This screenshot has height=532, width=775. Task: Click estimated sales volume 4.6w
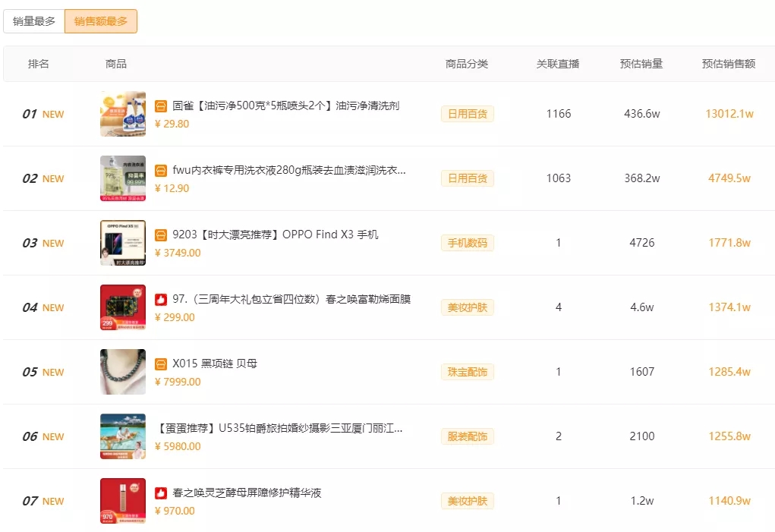coord(642,307)
